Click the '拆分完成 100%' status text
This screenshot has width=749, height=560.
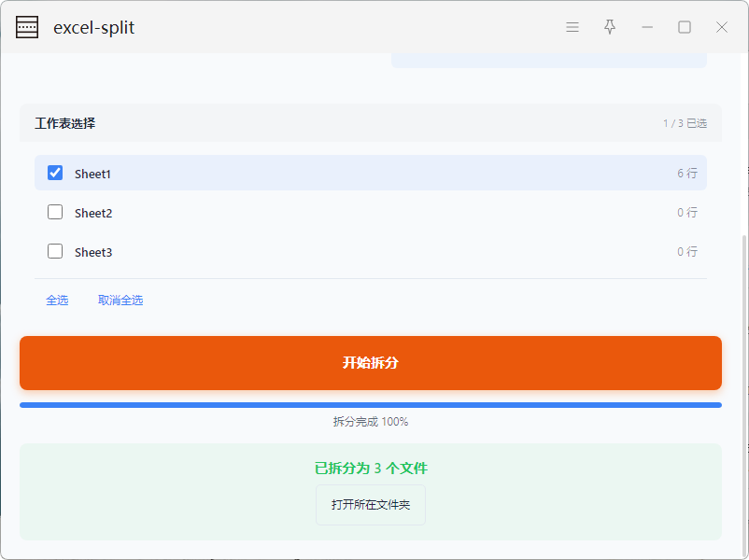tap(370, 422)
